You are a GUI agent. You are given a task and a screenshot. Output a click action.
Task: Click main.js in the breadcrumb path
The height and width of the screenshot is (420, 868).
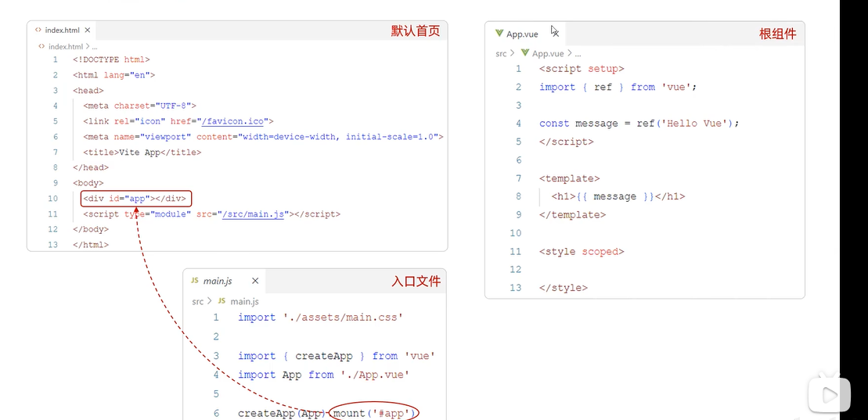tap(245, 301)
